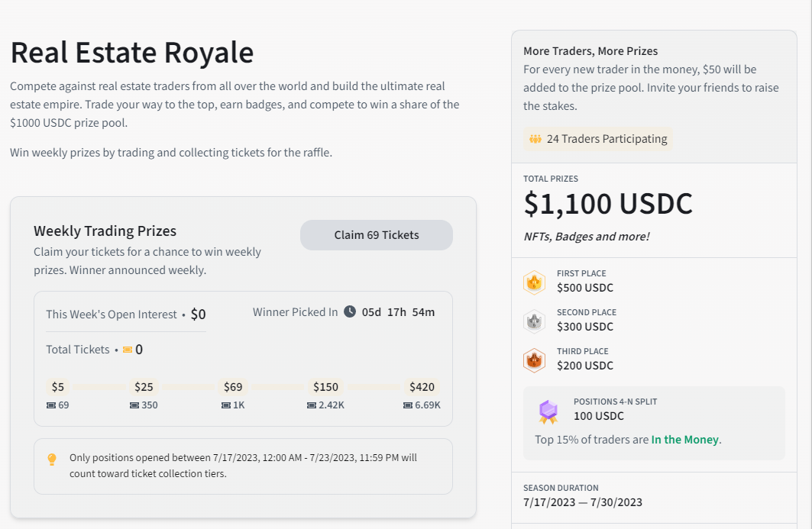812x529 pixels.
Task: Select the $25 tier on progress bar
Action: [x=144, y=387]
